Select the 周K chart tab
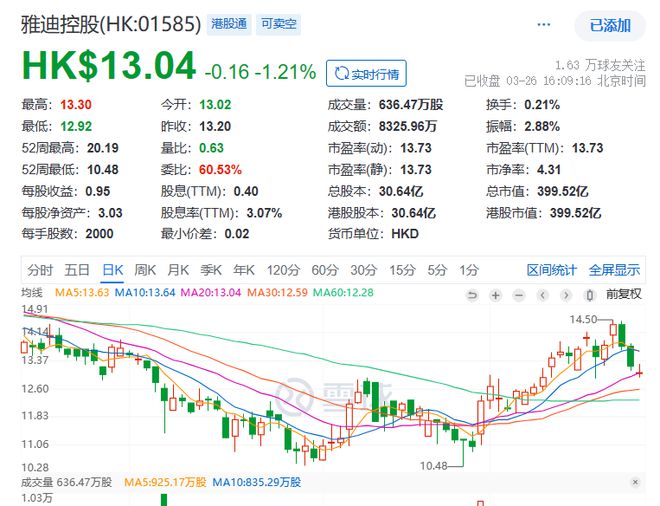Image resolution: width=660 pixels, height=506 pixels. 145,270
